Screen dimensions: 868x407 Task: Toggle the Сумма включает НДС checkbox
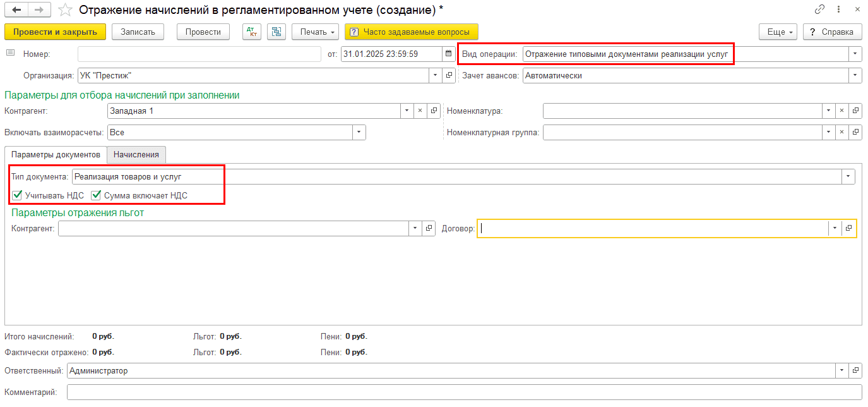97,195
